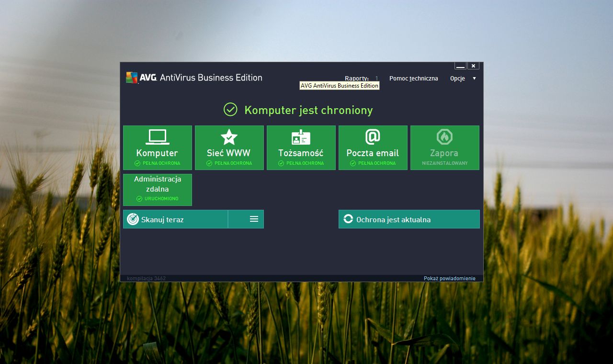The height and width of the screenshot is (364, 613).
Task: Click the Raporty count number 1
Action: pyautogui.click(x=376, y=78)
